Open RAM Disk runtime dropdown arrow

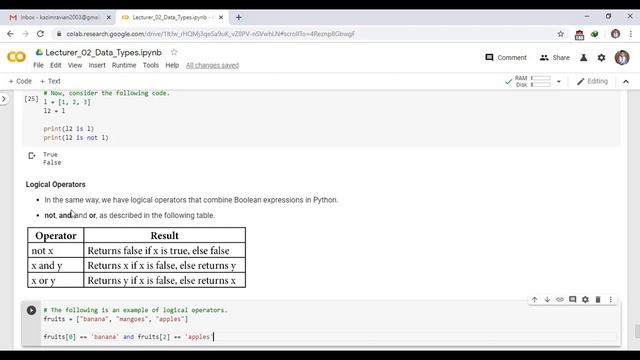[559, 82]
